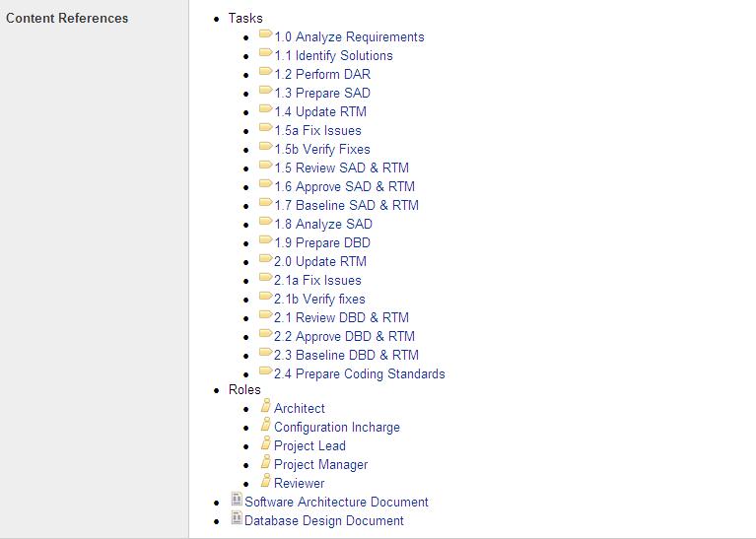Click task icon beside 1.1 Identify Solutions

tap(266, 52)
